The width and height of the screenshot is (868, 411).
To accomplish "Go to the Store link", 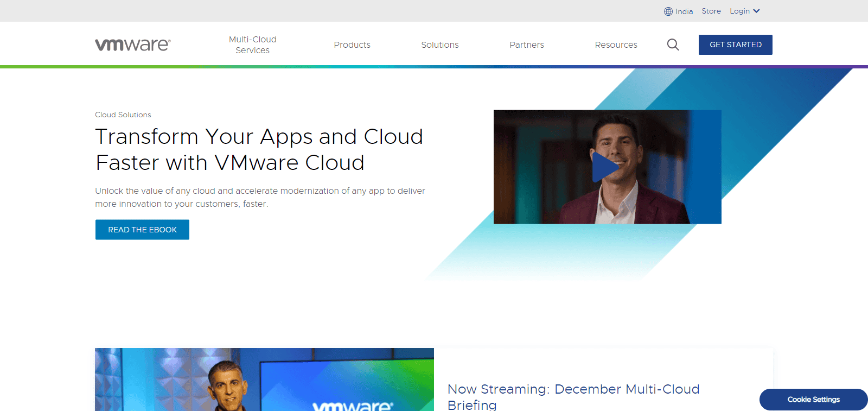I will tap(711, 11).
